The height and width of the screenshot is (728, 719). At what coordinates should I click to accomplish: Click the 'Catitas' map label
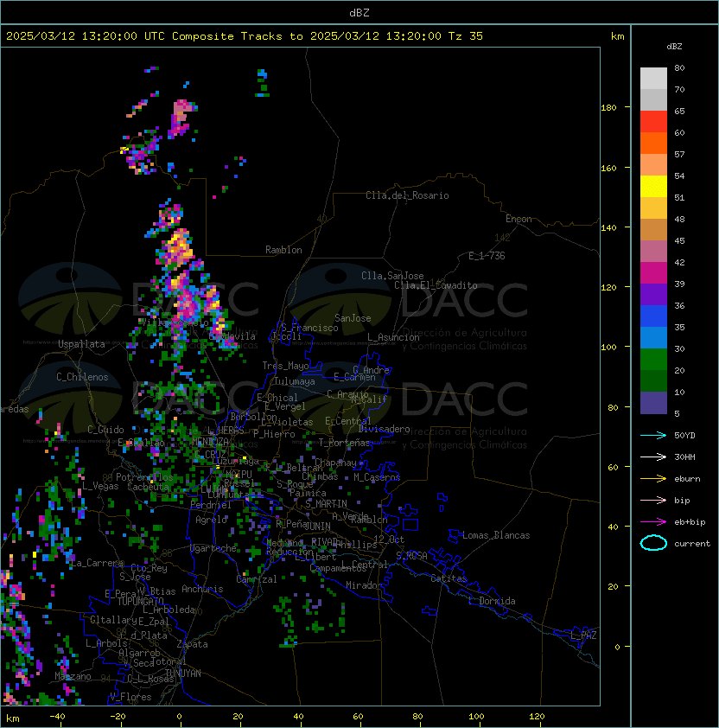(449, 578)
